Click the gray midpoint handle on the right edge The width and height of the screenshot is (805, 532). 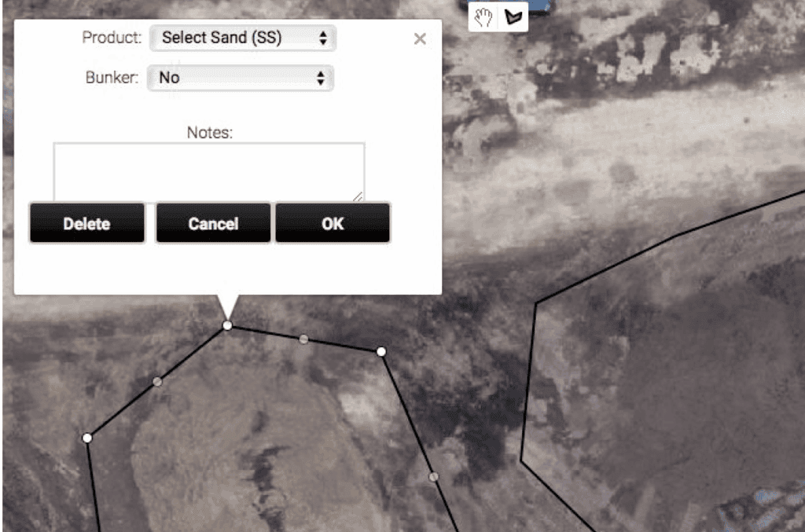pyautogui.click(x=433, y=476)
